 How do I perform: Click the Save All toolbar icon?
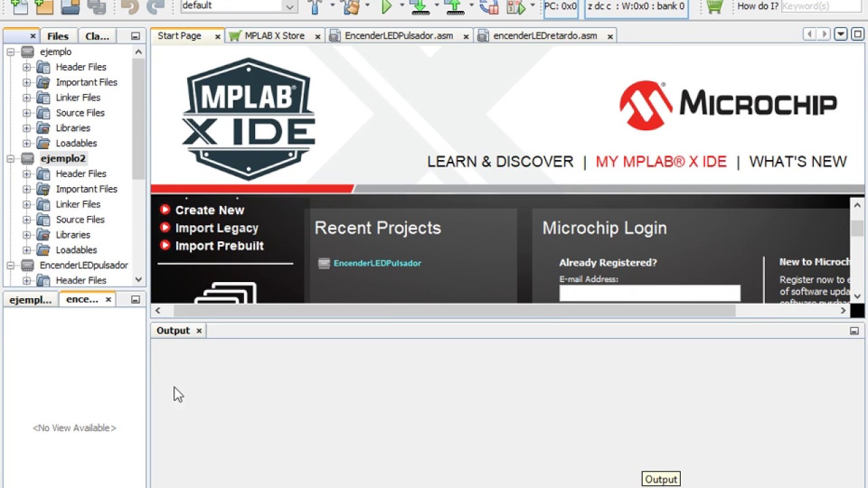click(96, 7)
